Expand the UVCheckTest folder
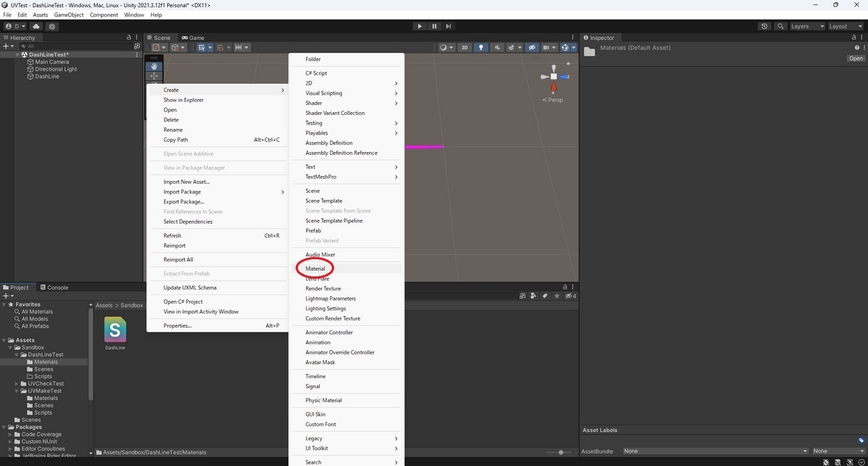This screenshot has width=868, height=466. [17, 384]
